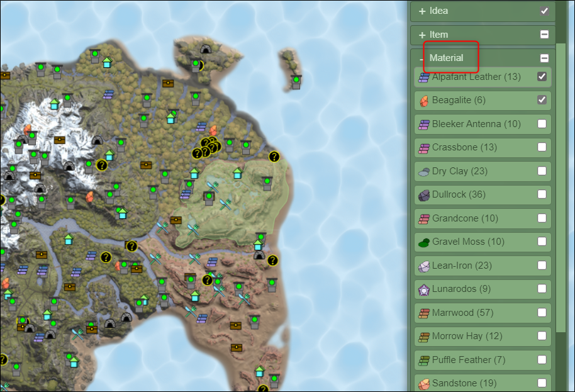Check the Dullrock checkbox

pyautogui.click(x=542, y=194)
